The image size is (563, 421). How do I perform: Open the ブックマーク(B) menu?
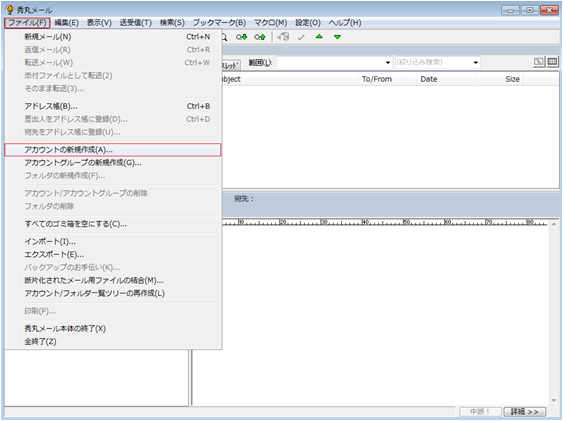tap(219, 23)
